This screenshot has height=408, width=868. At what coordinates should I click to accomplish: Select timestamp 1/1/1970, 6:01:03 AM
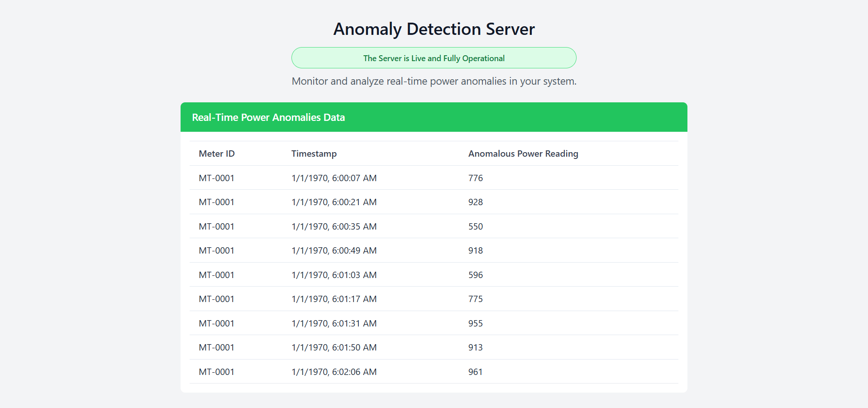pyautogui.click(x=334, y=275)
